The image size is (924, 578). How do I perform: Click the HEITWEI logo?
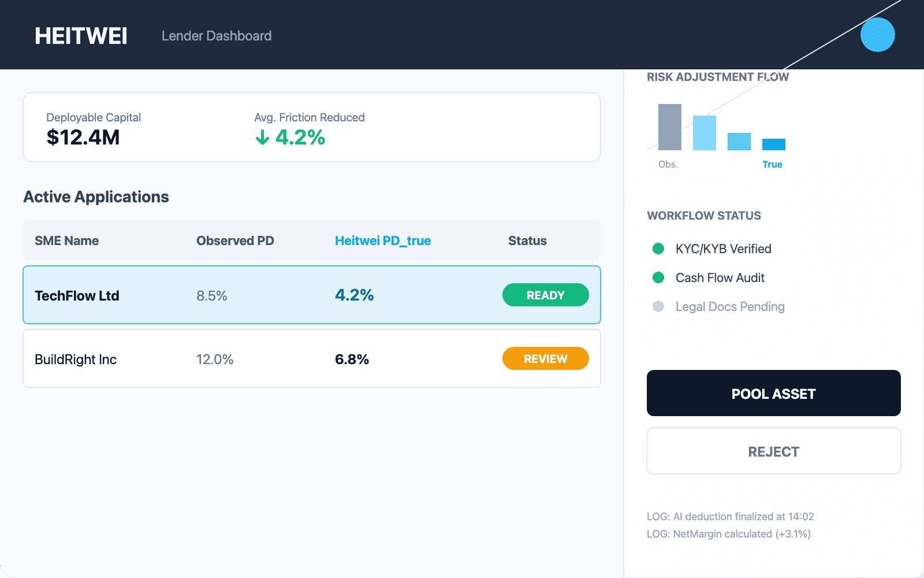coord(81,36)
